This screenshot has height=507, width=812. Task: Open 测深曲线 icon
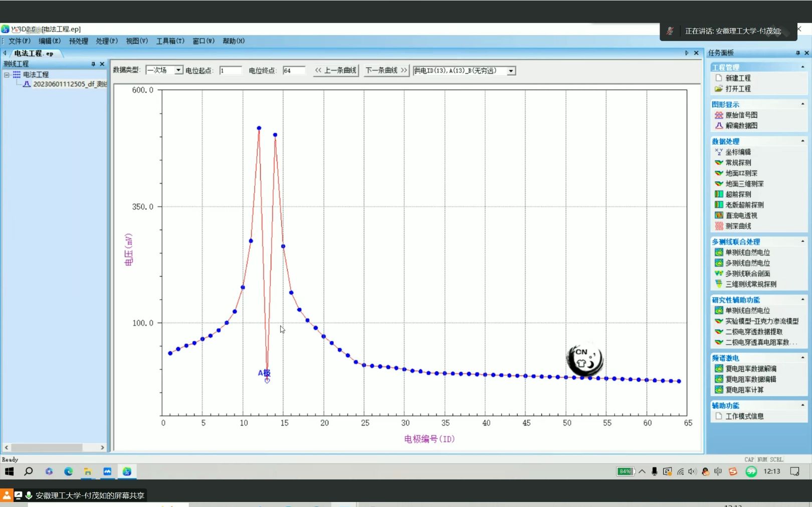point(719,226)
